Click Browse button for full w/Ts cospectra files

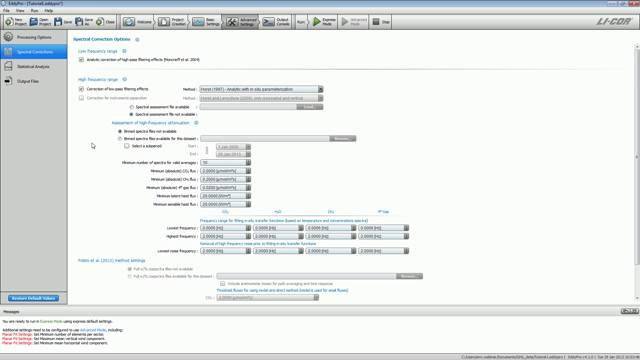(409, 276)
